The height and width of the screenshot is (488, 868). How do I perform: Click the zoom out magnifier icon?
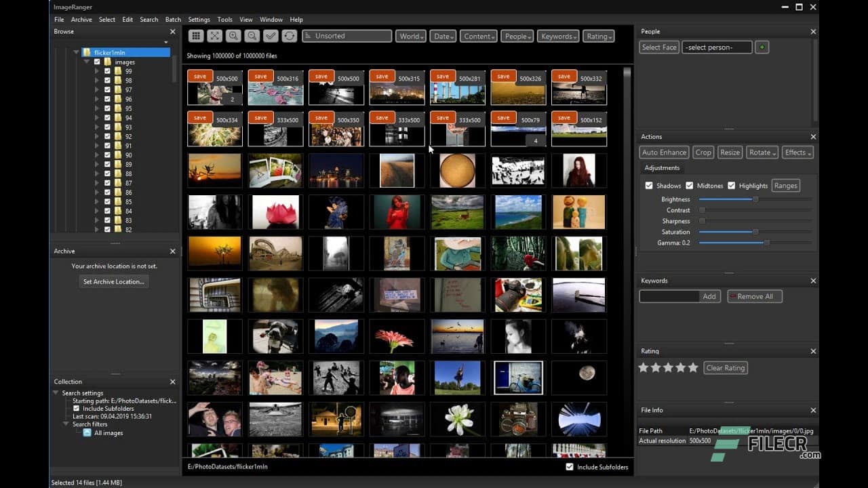pos(252,35)
